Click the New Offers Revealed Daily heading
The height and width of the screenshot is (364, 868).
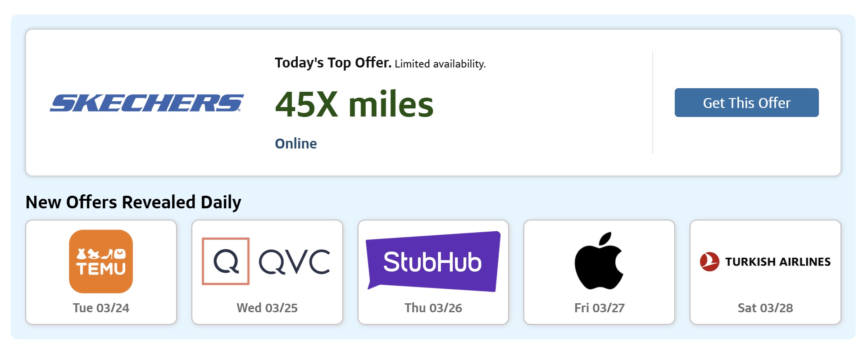(133, 202)
